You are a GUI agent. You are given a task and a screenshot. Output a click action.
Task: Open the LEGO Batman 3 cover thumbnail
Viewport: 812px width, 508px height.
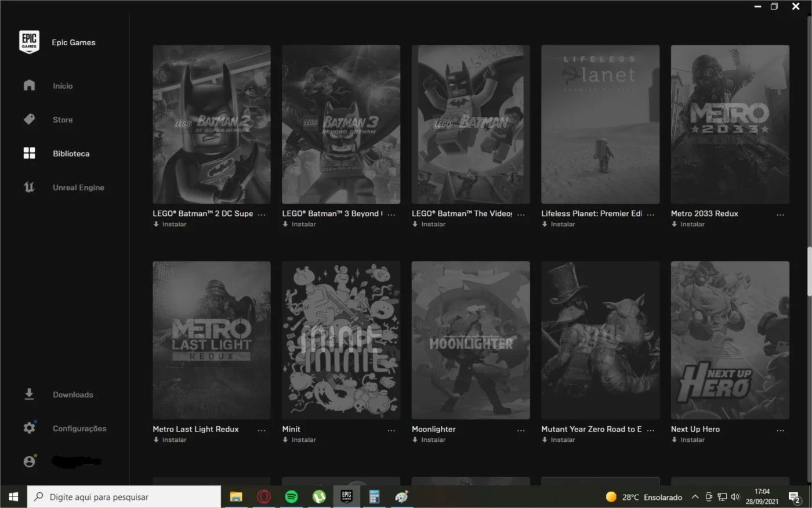pos(341,124)
